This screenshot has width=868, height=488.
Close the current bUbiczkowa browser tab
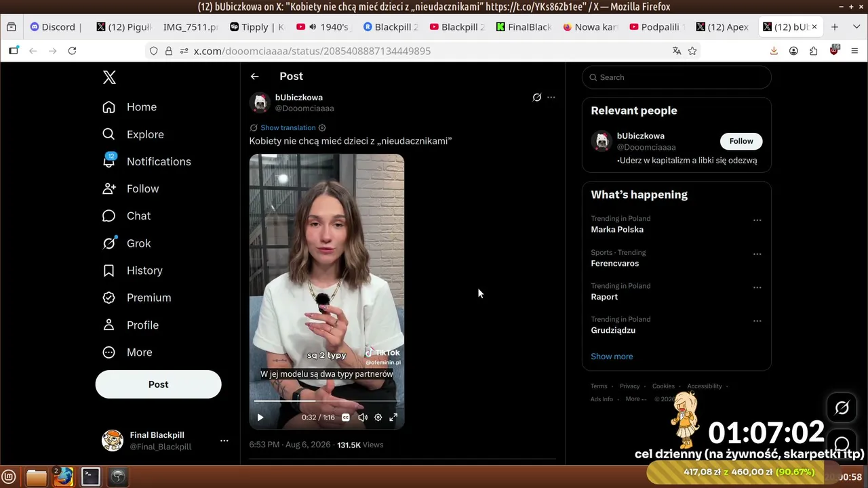click(814, 27)
